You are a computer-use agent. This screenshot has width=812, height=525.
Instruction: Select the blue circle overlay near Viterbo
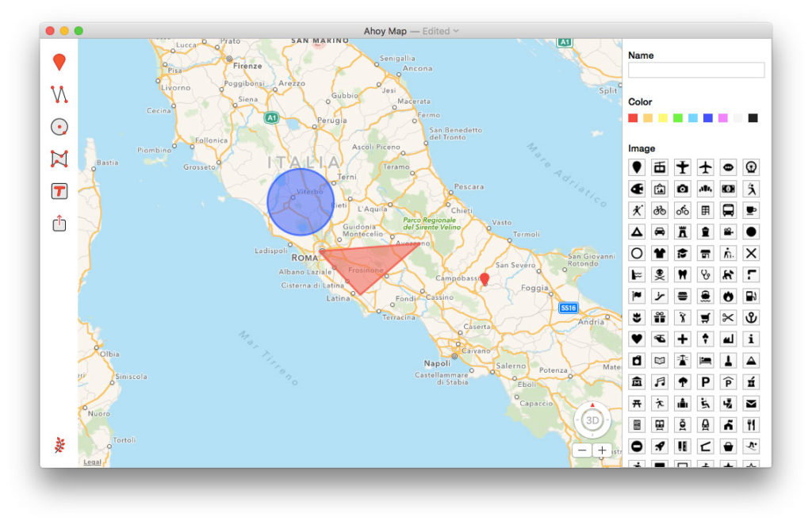coord(301,202)
